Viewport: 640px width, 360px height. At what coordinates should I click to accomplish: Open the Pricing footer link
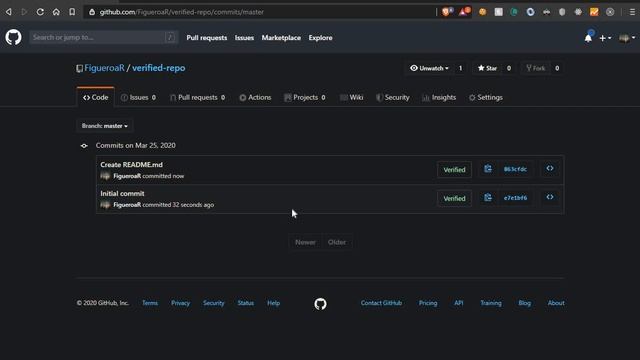tap(428, 303)
